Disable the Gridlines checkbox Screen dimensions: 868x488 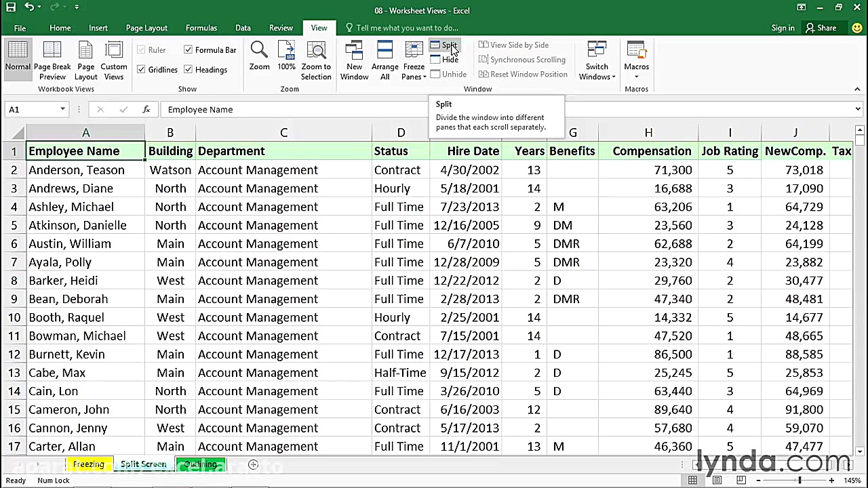point(141,69)
